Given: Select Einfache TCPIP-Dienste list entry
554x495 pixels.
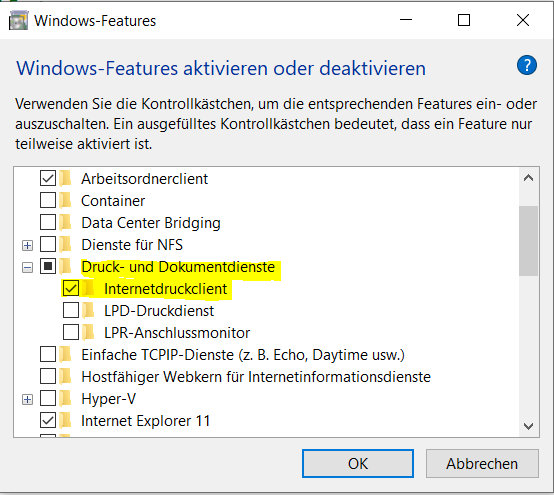Looking at the screenshot, I should pos(243,355).
